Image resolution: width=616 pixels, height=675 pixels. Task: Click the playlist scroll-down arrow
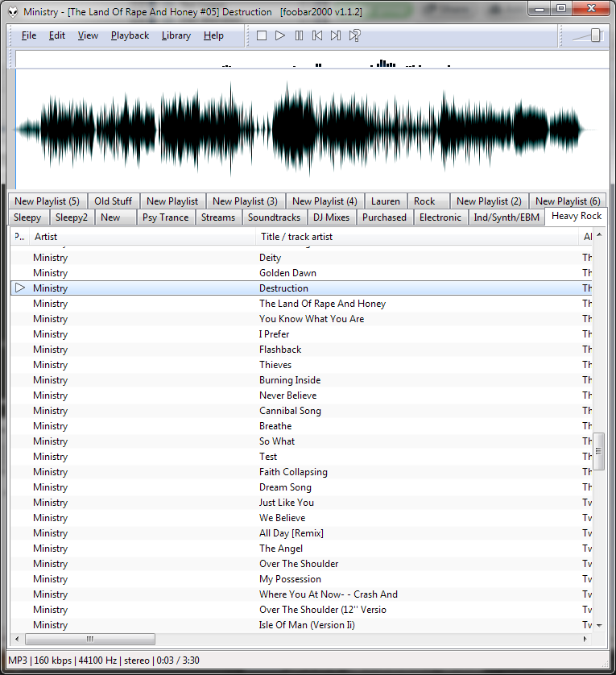[x=599, y=626]
